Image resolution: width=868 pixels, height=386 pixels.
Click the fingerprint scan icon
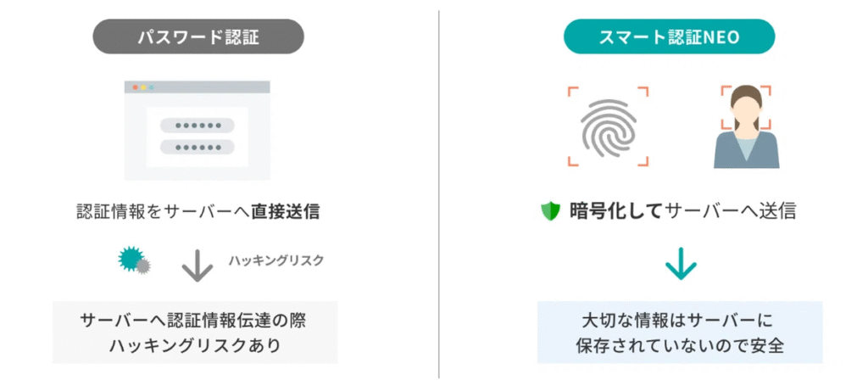click(608, 126)
